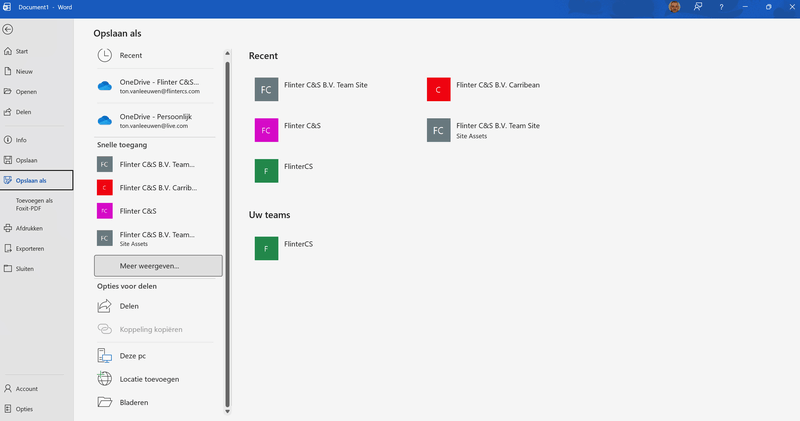Click the scrollbar up arrow in the locations list
The height and width of the screenshot is (421, 800).
click(228, 53)
